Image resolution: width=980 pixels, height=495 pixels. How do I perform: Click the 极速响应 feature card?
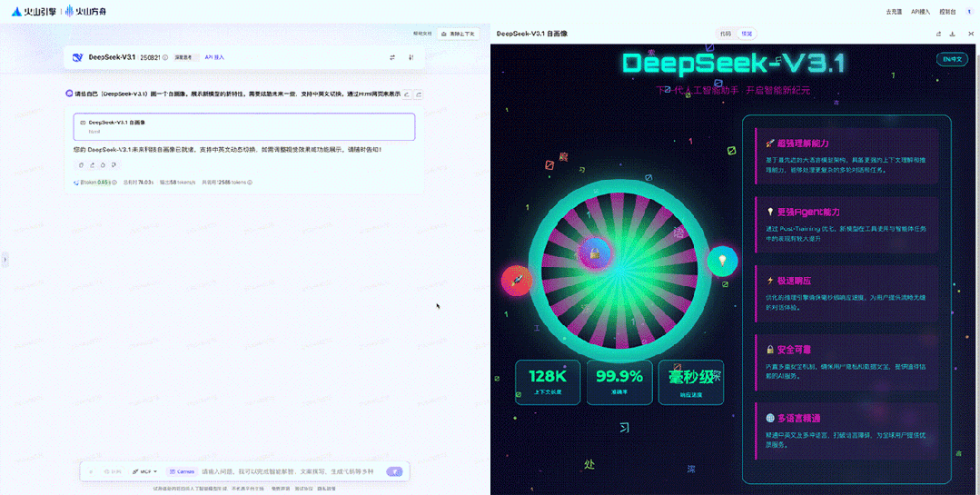[x=846, y=293]
